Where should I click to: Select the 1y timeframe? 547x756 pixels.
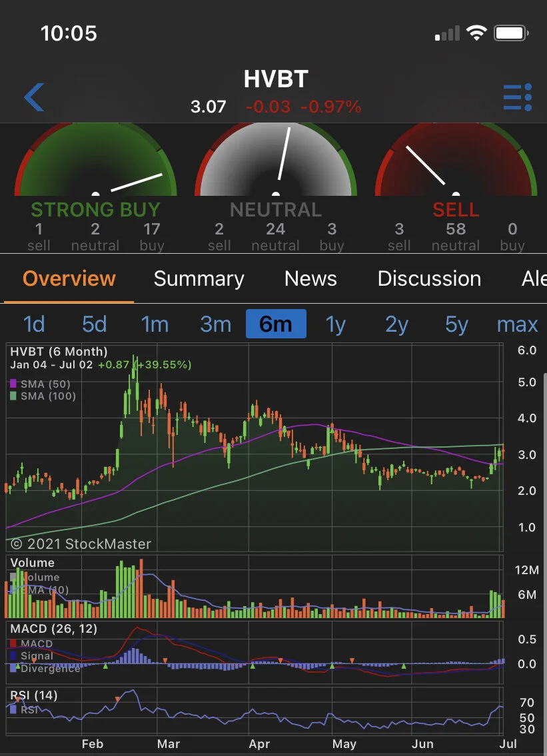coord(336,324)
